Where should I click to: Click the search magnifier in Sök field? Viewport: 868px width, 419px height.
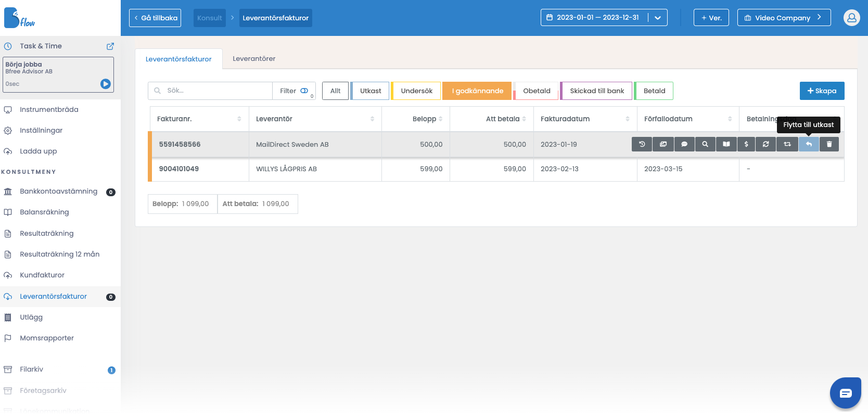tap(157, 91)
